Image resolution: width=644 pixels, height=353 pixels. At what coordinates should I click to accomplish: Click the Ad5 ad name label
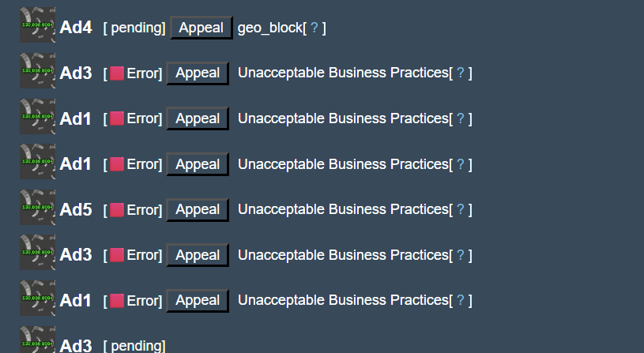point(76,210)
